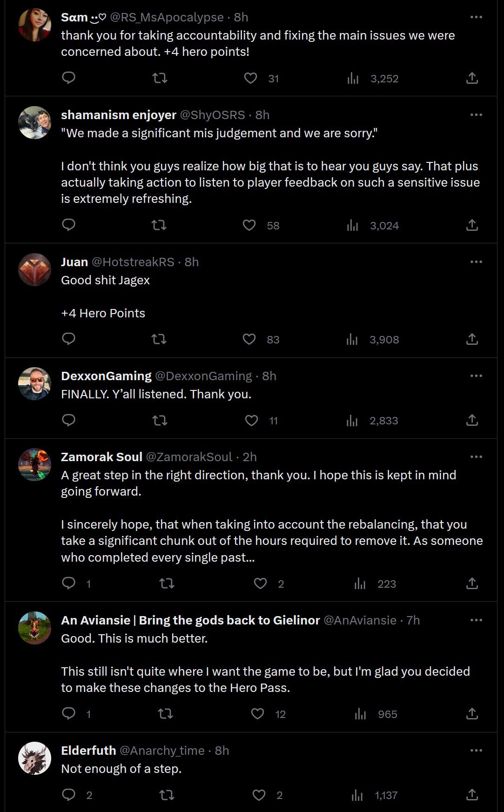Viewport: 504px width, 812px height.
Task: Open the options menu for Juan's post
Action: (x=476, y=262)
